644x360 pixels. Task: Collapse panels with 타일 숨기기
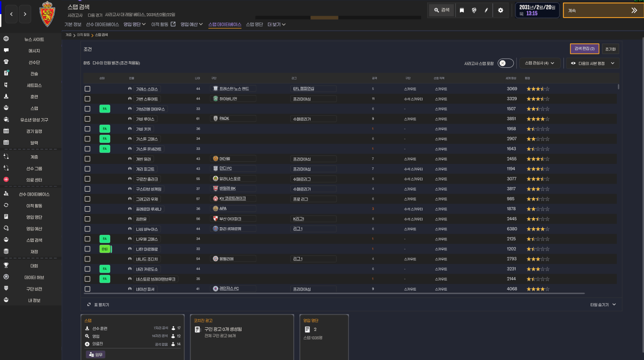click(x=603, y=305)
